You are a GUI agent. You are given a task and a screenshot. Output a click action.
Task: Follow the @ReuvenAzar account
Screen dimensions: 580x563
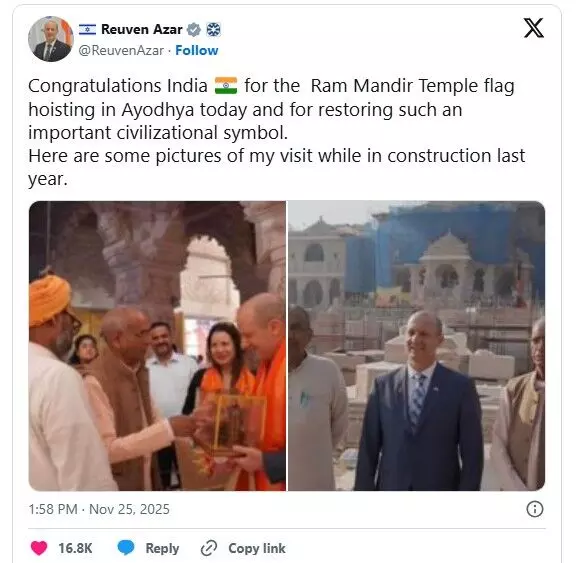pos(196,50)
